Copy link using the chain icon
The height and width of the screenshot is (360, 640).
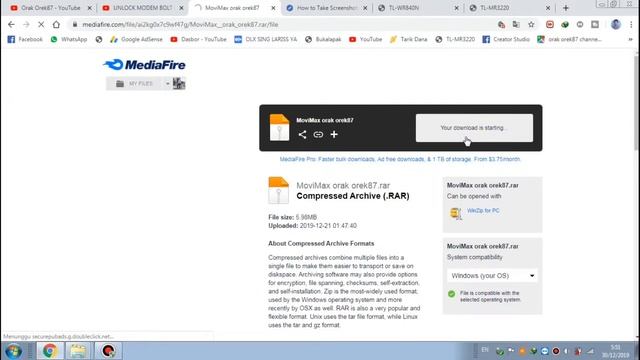pos(318,134)
